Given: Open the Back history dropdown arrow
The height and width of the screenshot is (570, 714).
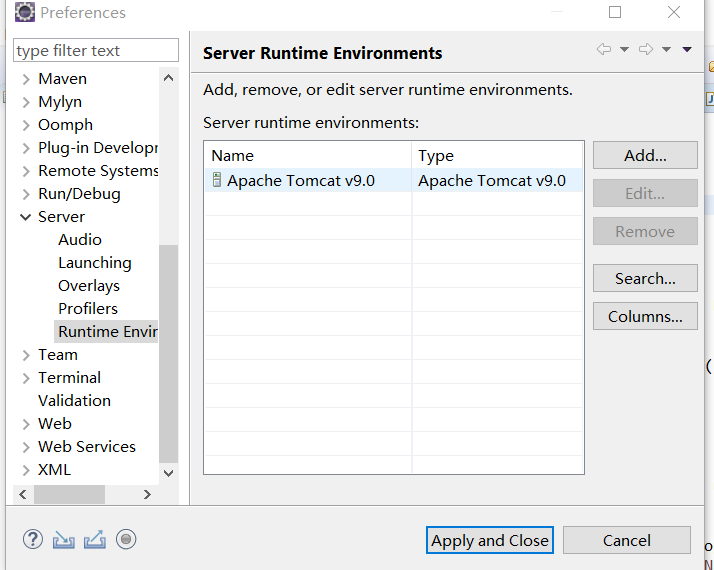Looking at the screenshot, I should click(624, 50).
